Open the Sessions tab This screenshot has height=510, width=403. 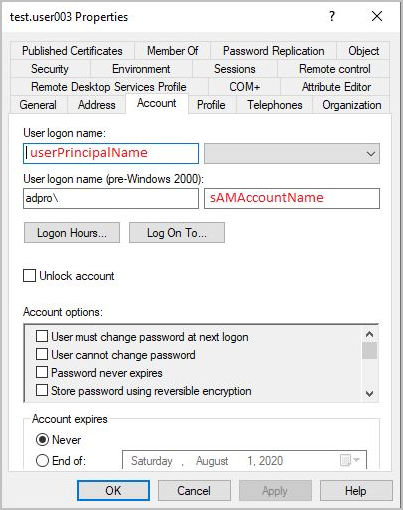[235, 69]
